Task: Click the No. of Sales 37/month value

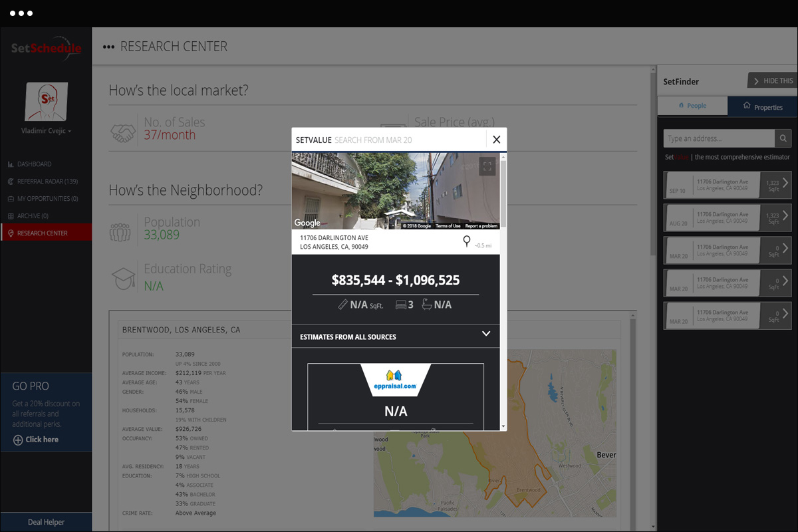Action: coord(170,135)
